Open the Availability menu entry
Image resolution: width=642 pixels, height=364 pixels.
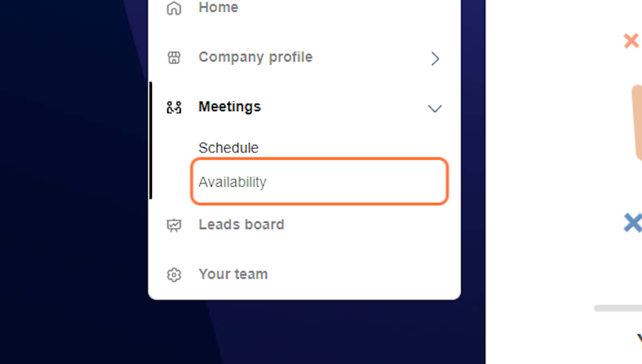click(233, 182)
